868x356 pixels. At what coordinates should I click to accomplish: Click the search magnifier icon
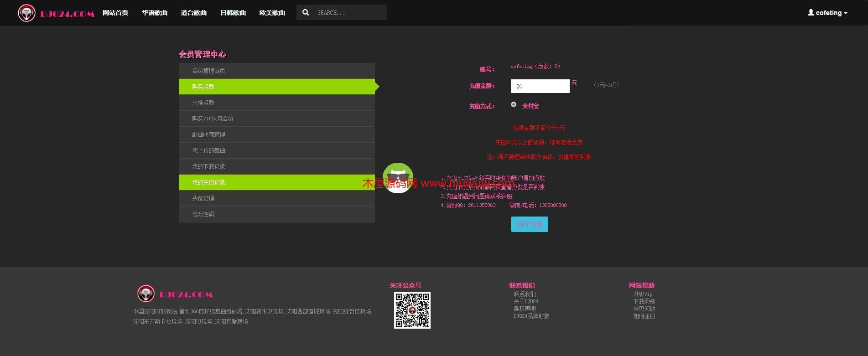306,13
